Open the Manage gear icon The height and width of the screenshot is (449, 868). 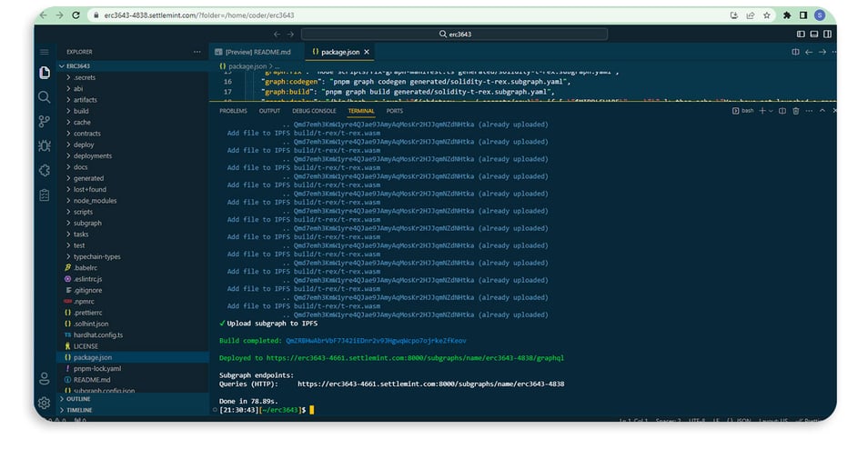tap(45, 403)
